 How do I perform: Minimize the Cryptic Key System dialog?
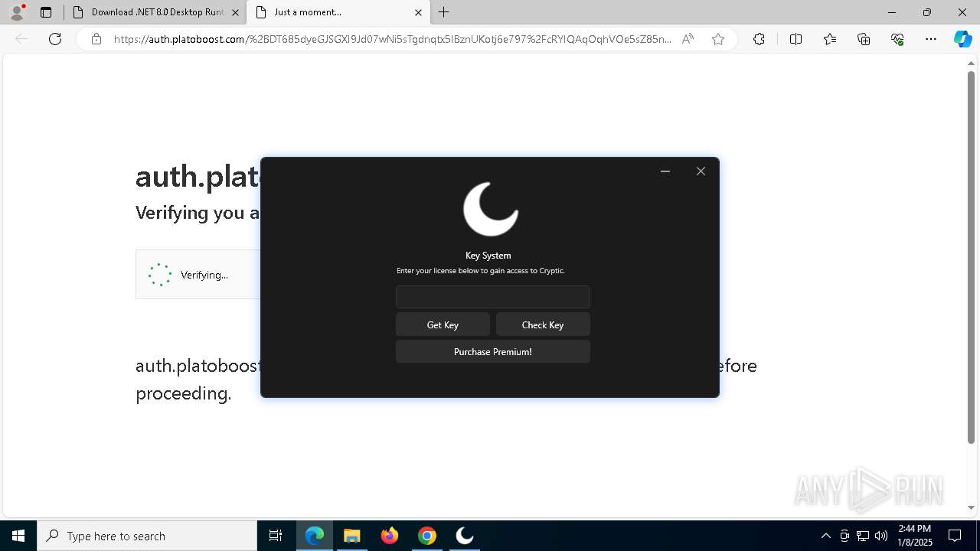(665, 171)
